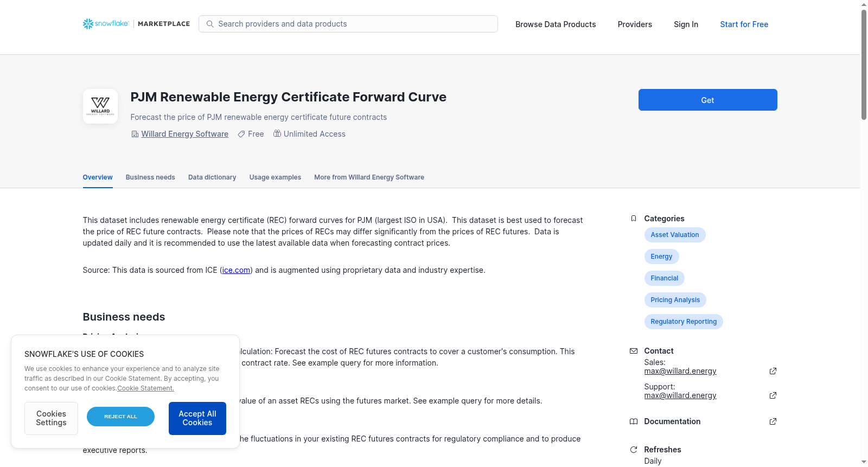Screen dimensions: 868x467
Task: Click the PJM Renewable Energy Certificate Forward Curve title
Action: 289,97
